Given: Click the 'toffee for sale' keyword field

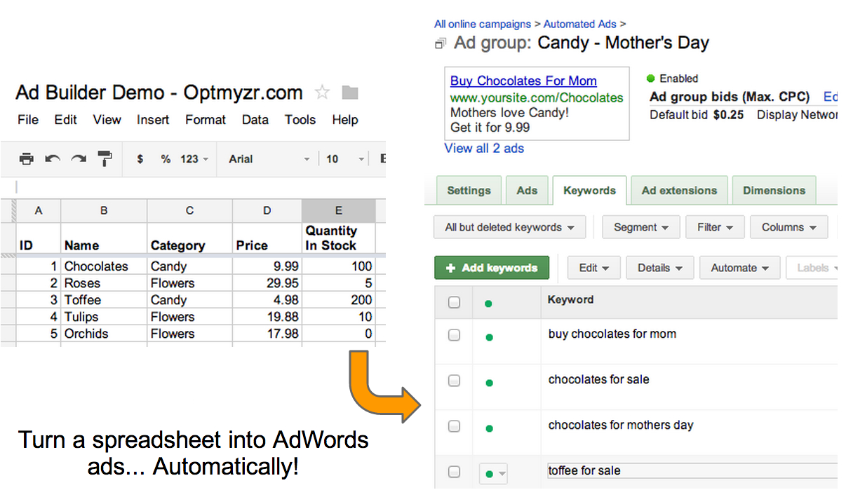Looking at the screenshot, I should (691, 471).
